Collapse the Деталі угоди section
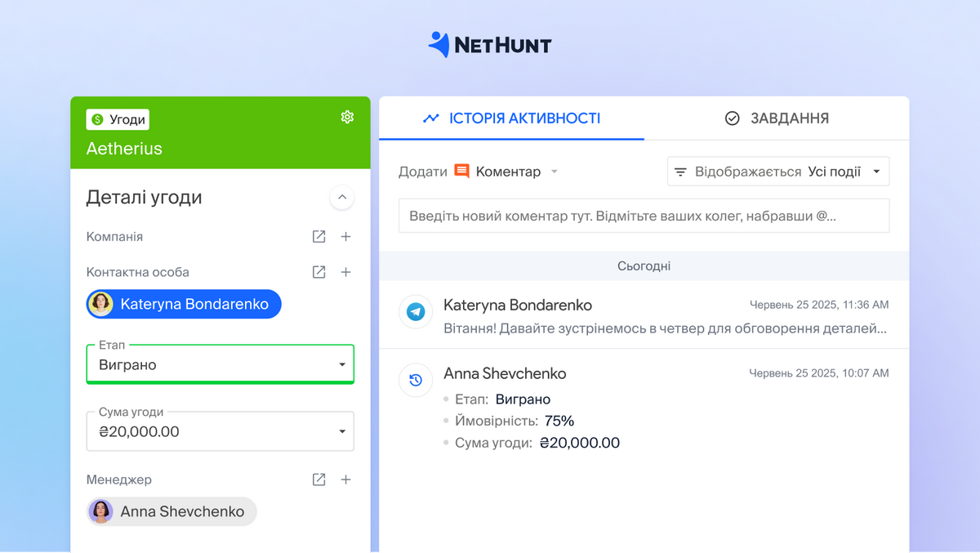The image size is (980, 553). tap(341, 197)
